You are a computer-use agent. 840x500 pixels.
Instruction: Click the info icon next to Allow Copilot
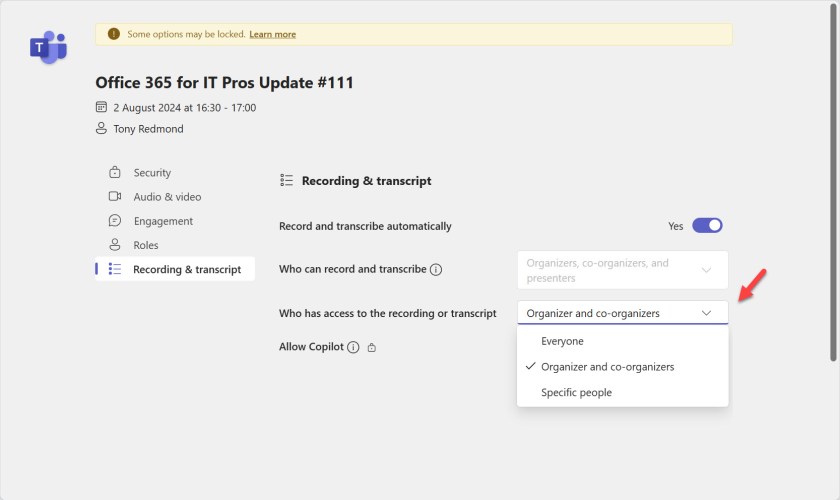(x=353, y=347)
